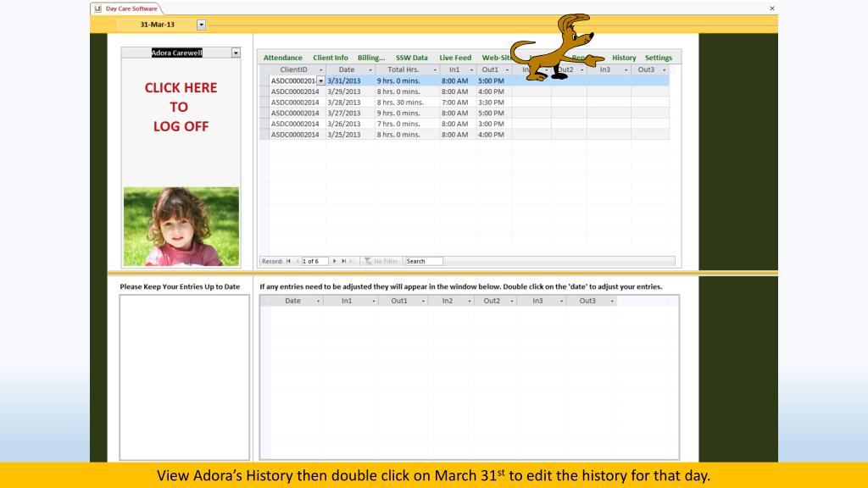The width and height of the screenshot is (868, 488).
Task: Open the upper table In3 column arrow
Action: coord(626,69)
